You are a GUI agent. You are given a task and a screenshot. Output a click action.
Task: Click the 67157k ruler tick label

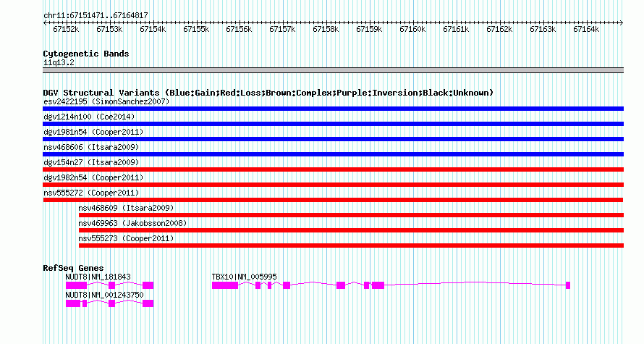coord(283,29)
